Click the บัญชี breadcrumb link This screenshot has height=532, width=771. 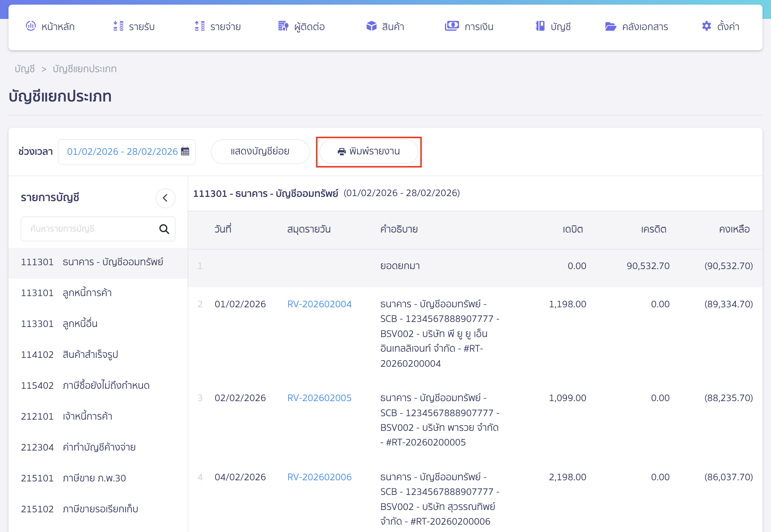pyautogui.click(x=25, y=69)
